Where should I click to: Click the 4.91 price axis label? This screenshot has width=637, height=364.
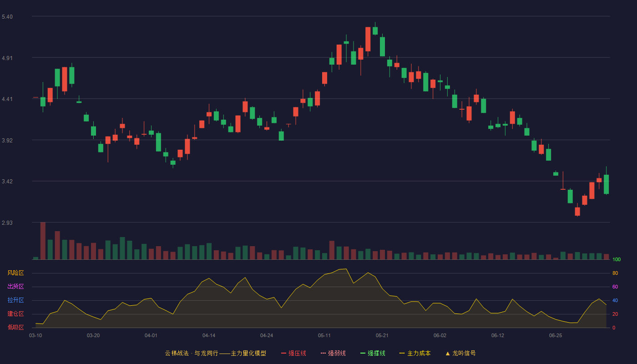tap(7, 58)
